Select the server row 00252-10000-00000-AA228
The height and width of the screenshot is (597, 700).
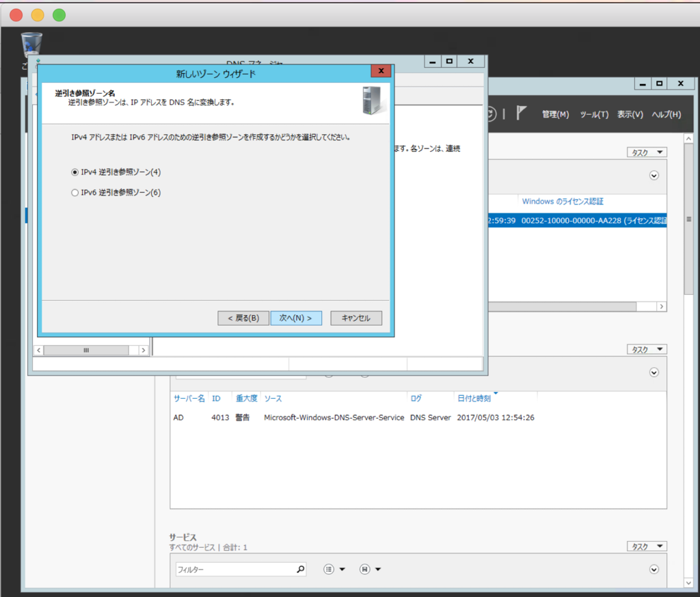pos(578,220)
